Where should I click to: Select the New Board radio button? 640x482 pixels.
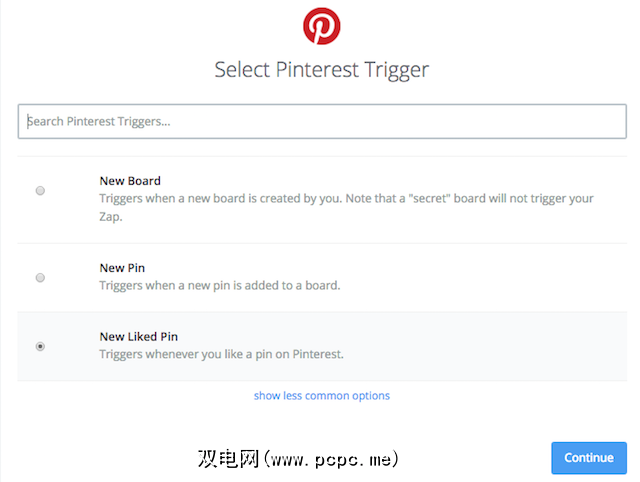(40, 191)
